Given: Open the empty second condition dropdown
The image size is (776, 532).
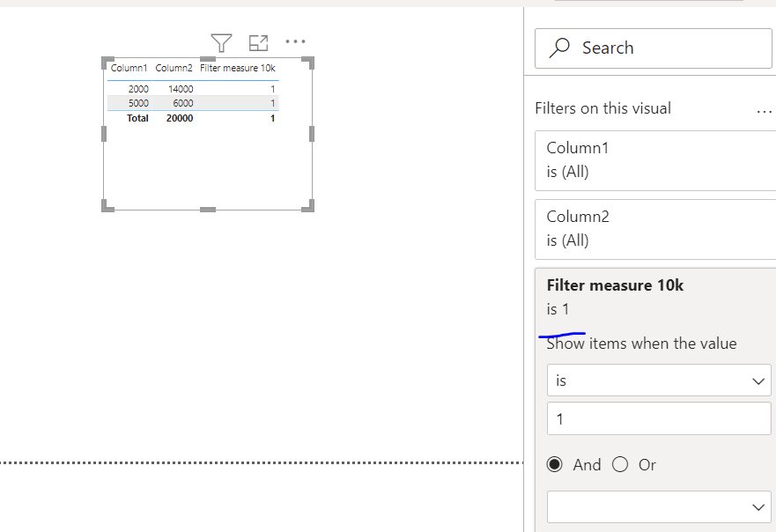Looking at the screenshot, I should (659, 506).
